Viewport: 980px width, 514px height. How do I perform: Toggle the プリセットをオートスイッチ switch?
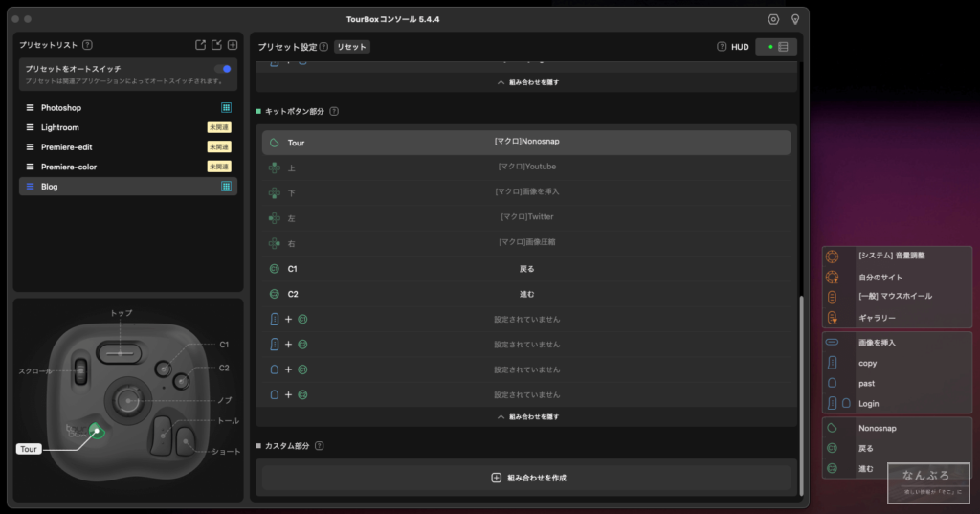pos(223,69)
